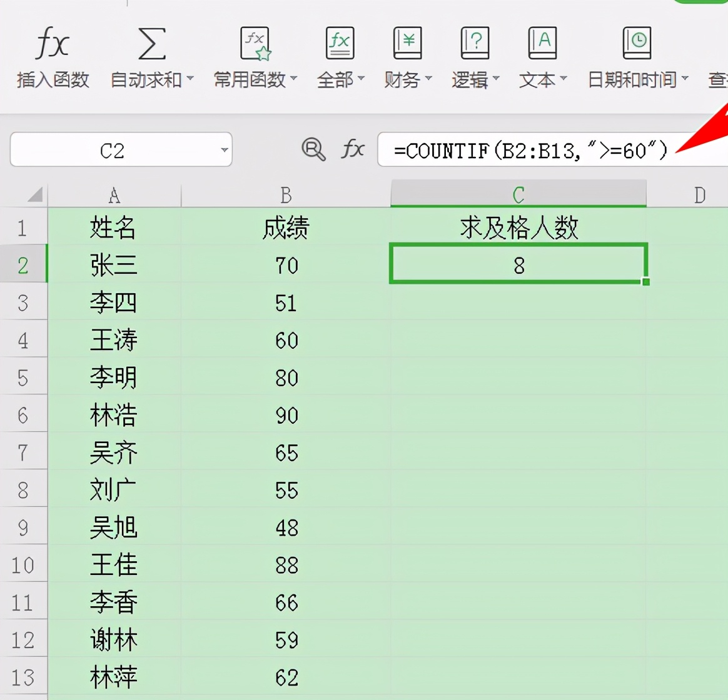Image resolution: width=728 pixels, height=700 pixels.
Task: Open the Logical (逻辑) functions icon
Action: click(x=475, y=43)
